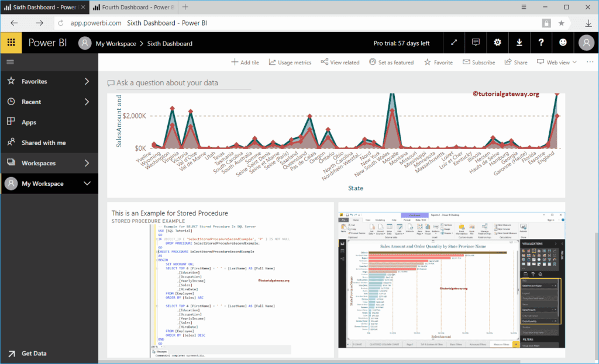
Task: Reload the page with refresh icon
Action: [x=61, y=23]
